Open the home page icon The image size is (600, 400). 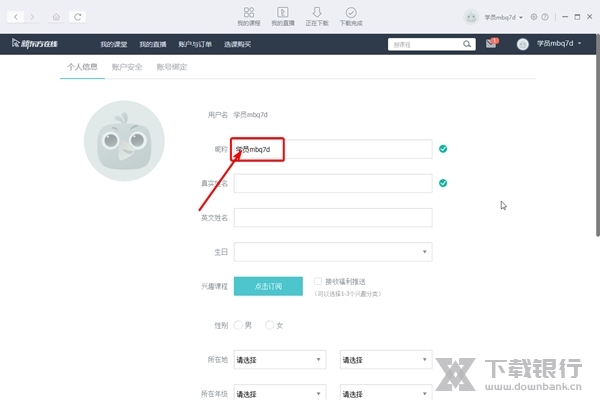56,17
